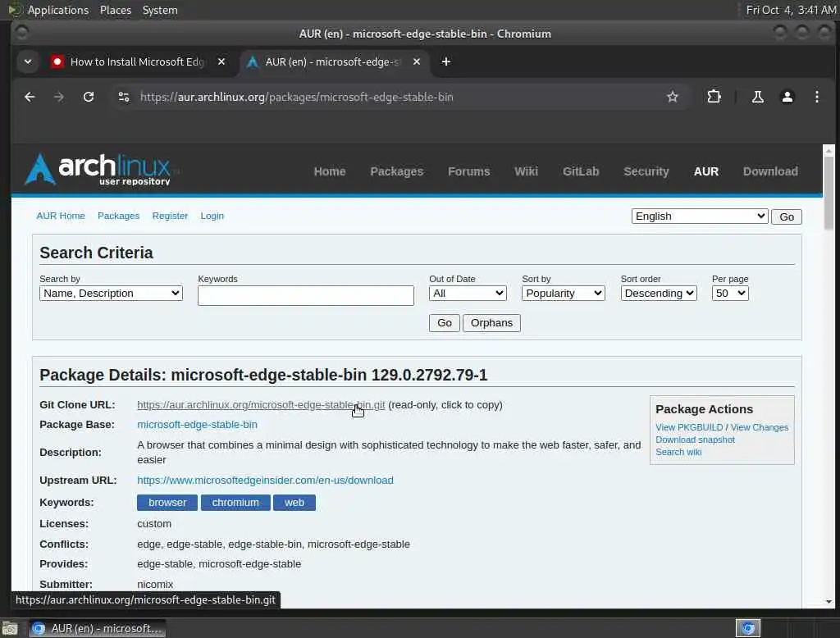Screen dimensions: 840x638
Task: Select AUR (en) taskbar window button
Action: click(97, 628)
